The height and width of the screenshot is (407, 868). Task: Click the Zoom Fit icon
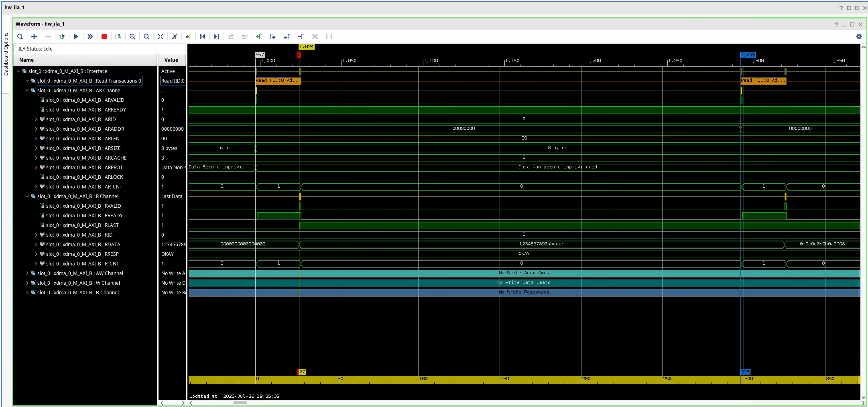click(161, 36)
